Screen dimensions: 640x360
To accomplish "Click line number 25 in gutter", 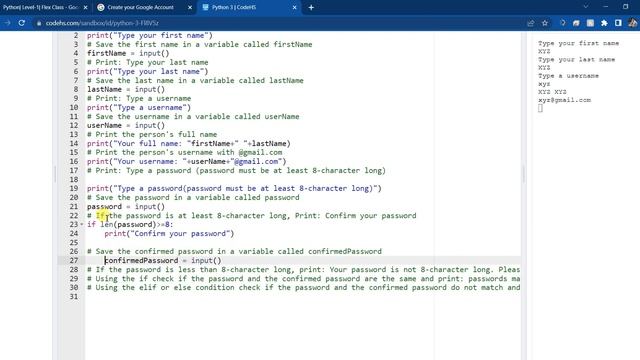I will [x=73, y=242].
